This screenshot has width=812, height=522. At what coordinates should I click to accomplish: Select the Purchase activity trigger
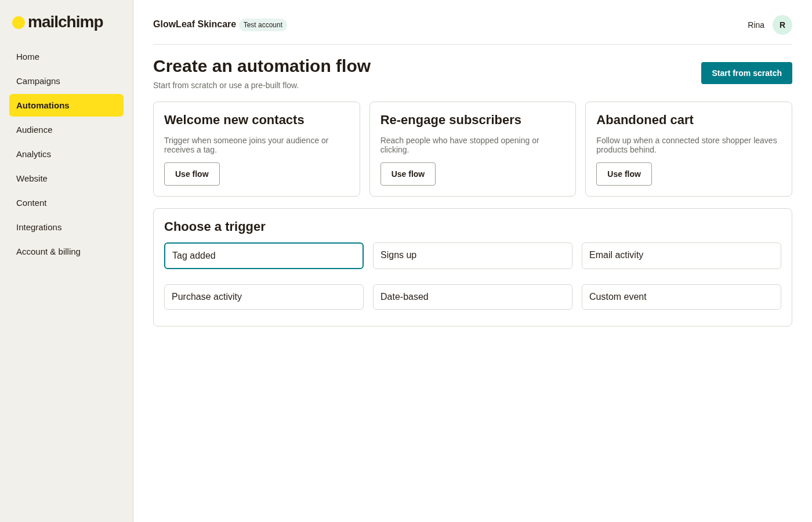point(264,297)
